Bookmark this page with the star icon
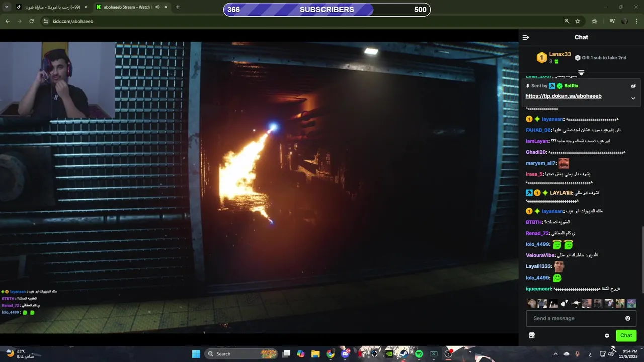 coord(578,21)
